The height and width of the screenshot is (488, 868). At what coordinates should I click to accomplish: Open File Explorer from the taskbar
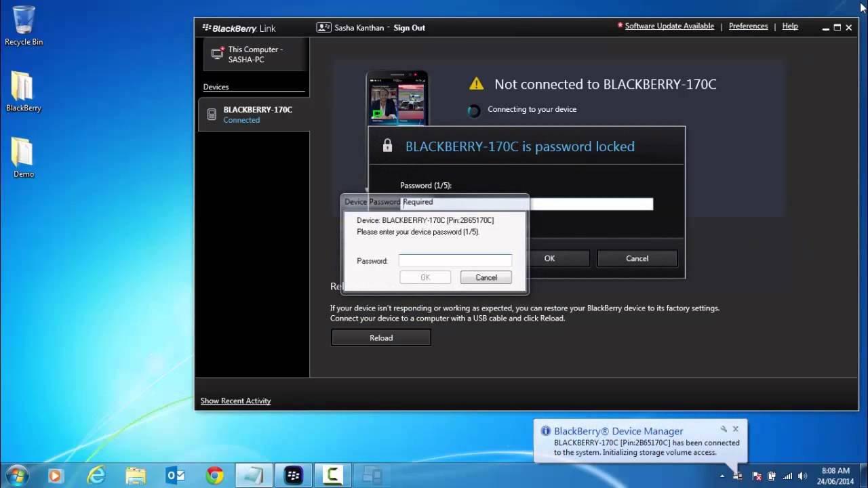pyautogui.click(x=136, y=475)
